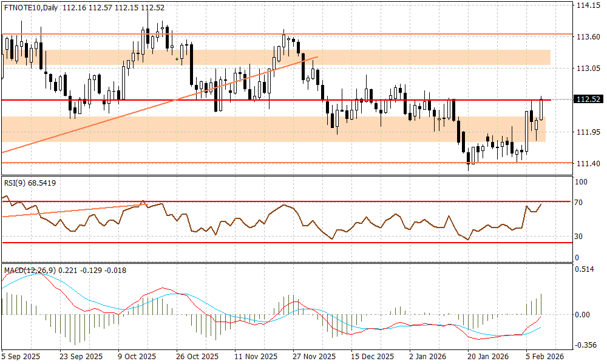
Task: Click the most recent candlestick on the chart
Action: point(541,109)
